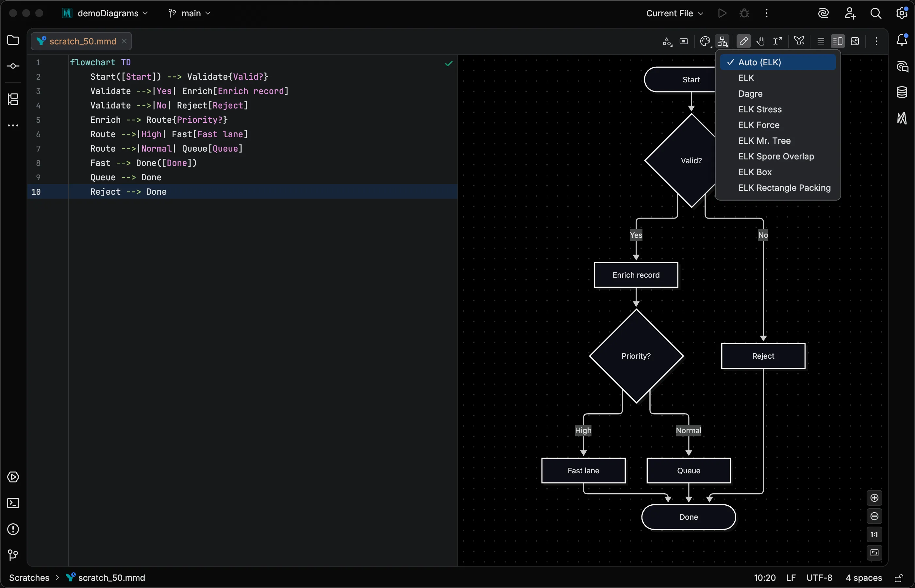Switch to editor and preview split view
This screenshot has height=588, width=915.
point(838,41)
